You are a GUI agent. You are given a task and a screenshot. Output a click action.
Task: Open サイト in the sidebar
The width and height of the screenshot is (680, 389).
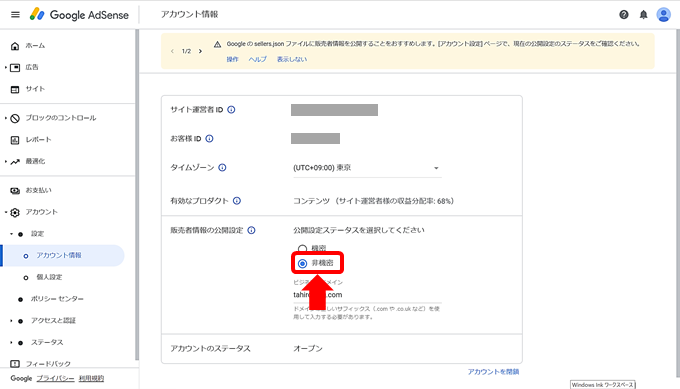[x=35, y=89]
